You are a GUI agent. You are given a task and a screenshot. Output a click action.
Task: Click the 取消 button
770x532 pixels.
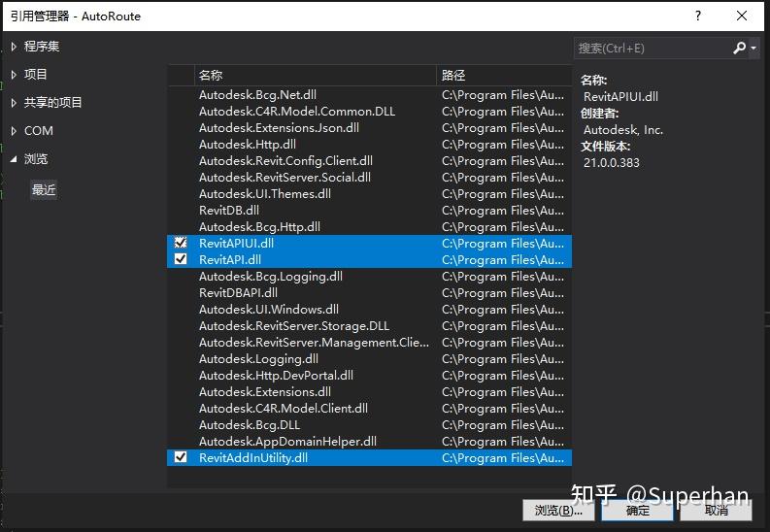point(716,511)
